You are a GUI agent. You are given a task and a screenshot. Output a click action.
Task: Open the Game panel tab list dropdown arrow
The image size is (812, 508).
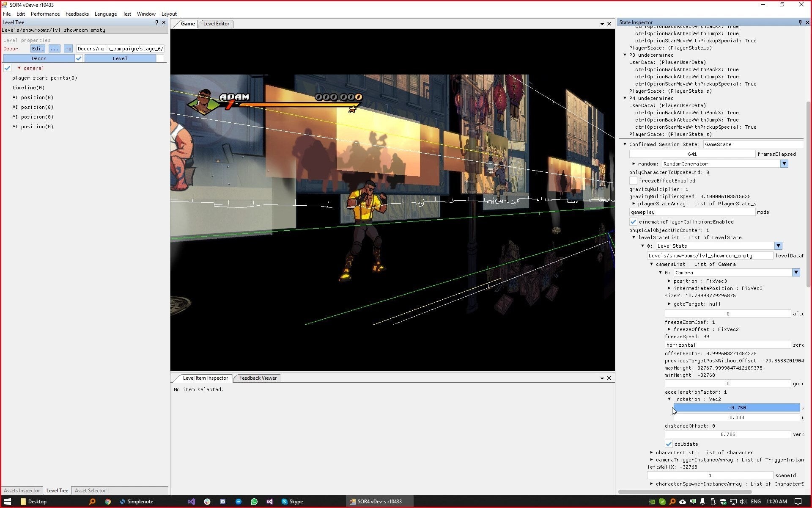602,24
